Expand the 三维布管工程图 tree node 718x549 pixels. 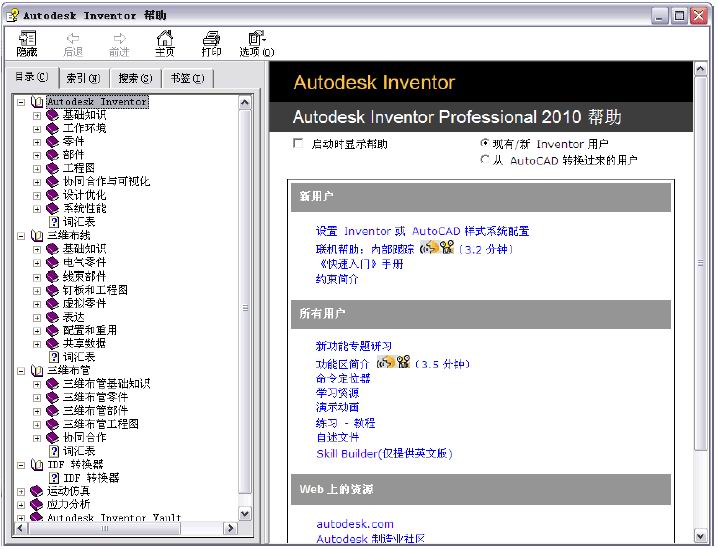coord(37,424)
